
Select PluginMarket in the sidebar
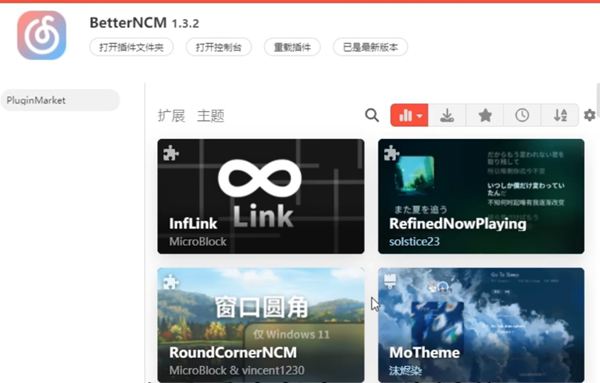coord(60,100)
